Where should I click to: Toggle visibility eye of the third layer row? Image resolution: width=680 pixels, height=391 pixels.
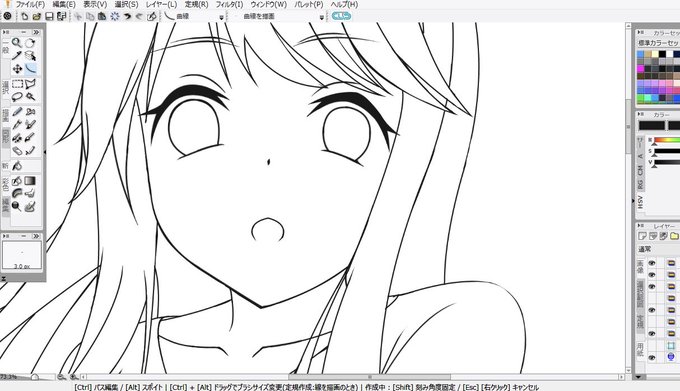point(652,287)
